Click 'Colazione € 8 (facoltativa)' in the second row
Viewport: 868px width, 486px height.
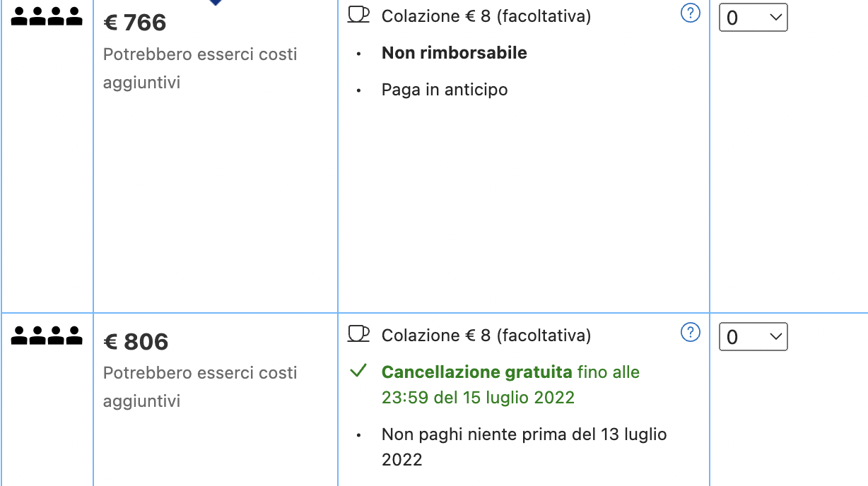pyautogui.click(x=486, y=335)
